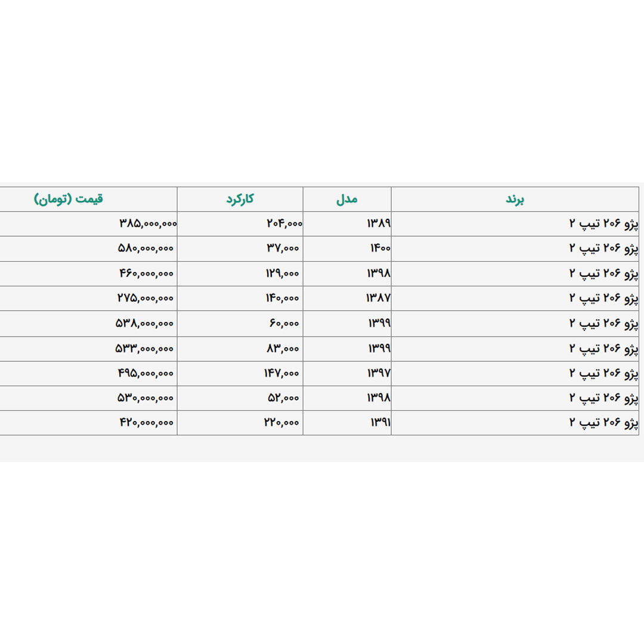Click the قیمت (تومان) price column header
644x644 pixels.
tap(69, 199)
